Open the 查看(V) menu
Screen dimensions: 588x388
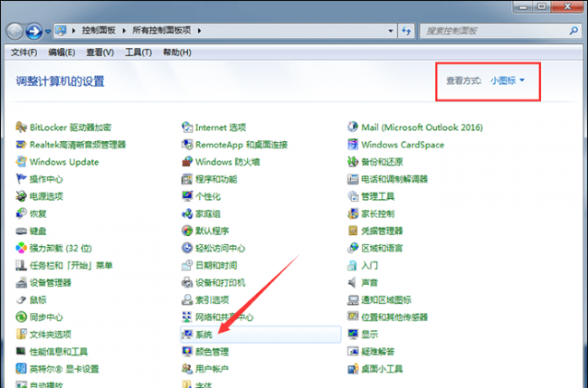pyautogui.click(x=100, y=52)
